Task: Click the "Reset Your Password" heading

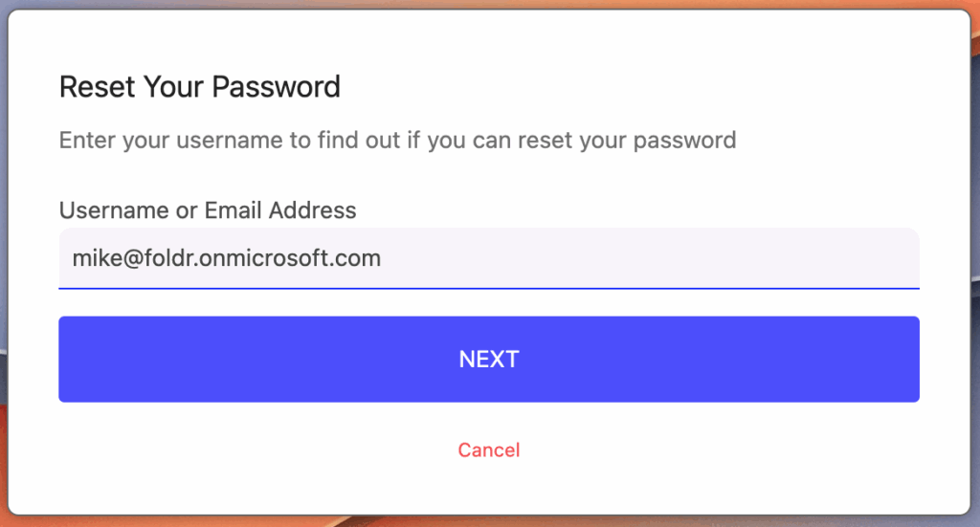Action: pos(199,87)
